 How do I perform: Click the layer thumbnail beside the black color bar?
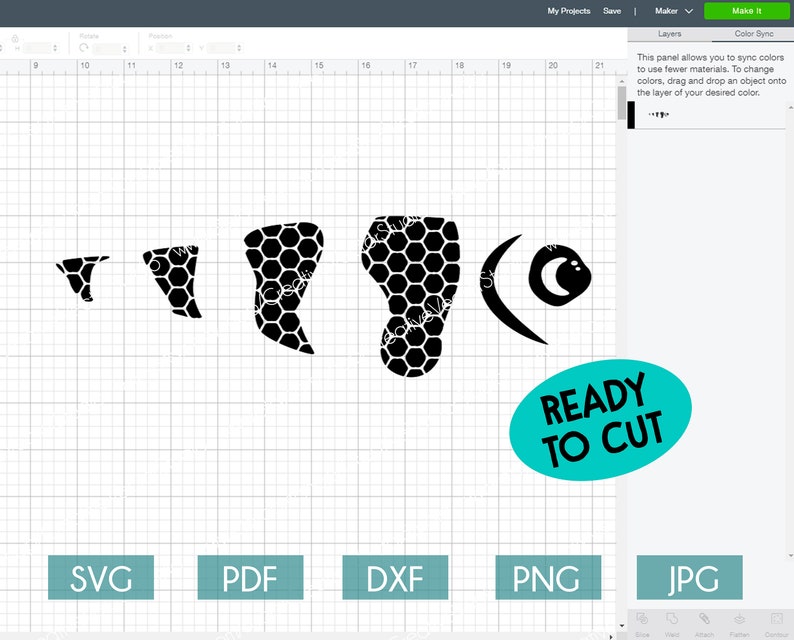[x=659, y=115]
